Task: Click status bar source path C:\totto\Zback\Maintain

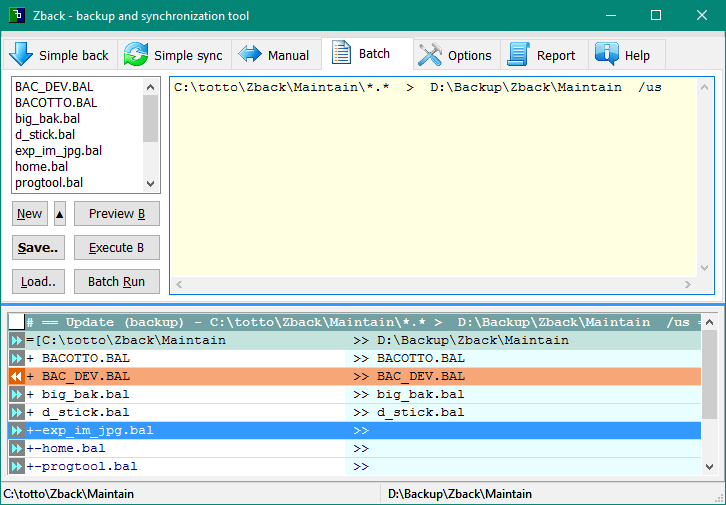Action: [x=69, y=494]
